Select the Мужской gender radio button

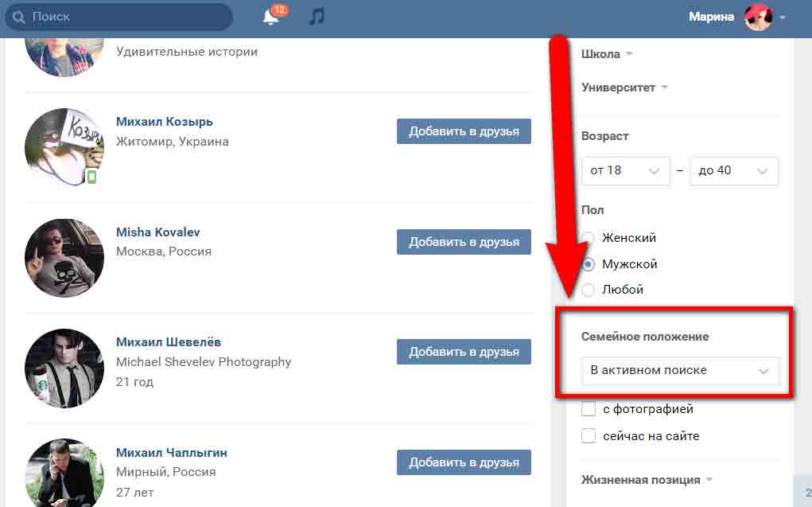point(588,264)
